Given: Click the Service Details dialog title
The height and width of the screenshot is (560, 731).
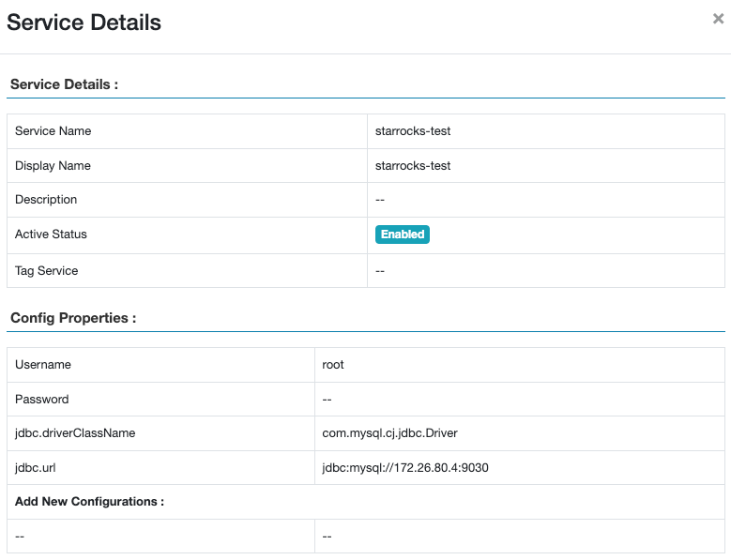Looking at the screenshot, I should coord(84,23).
